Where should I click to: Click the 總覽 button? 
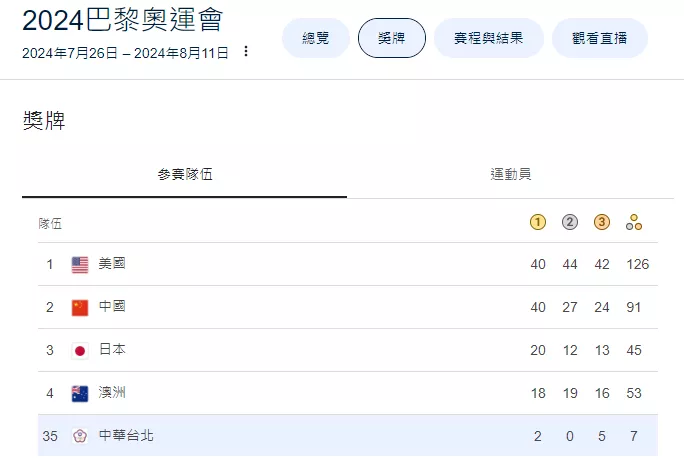coord(315,38)
